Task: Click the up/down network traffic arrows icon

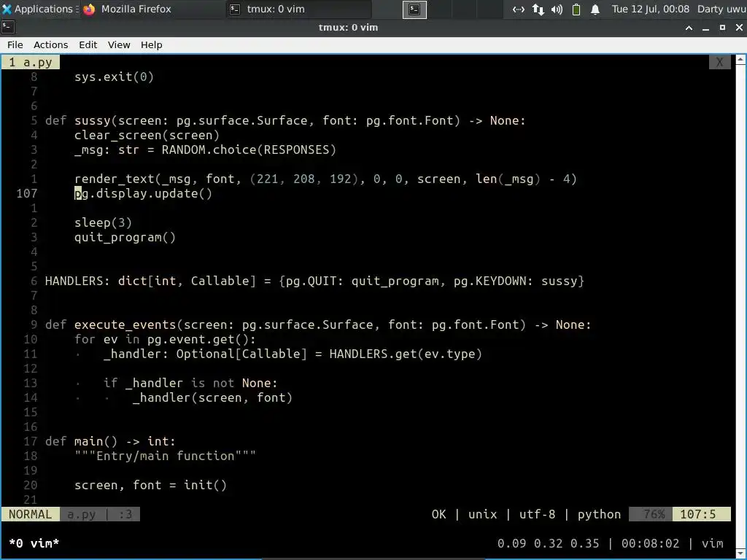Action: click(x=538, y=9)
